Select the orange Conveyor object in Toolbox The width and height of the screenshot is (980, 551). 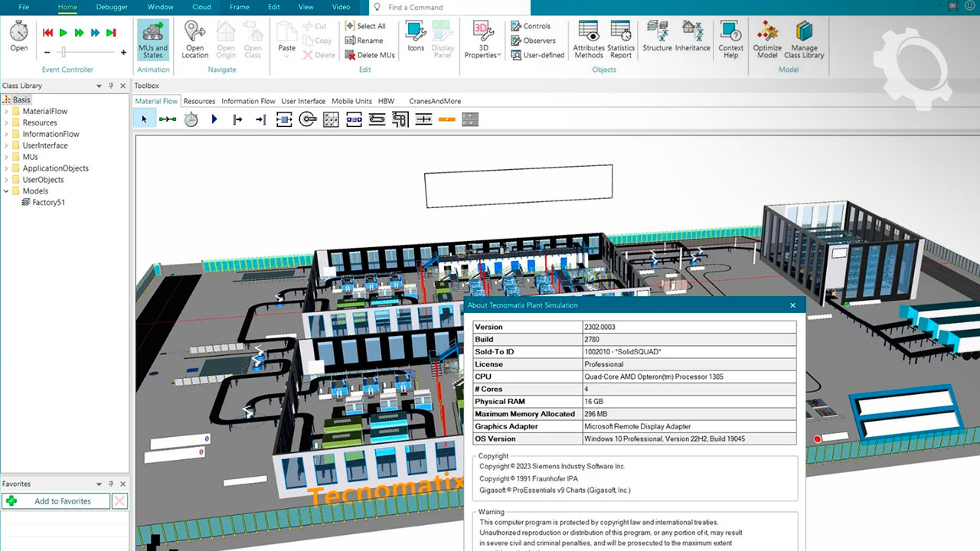point(447,119)
